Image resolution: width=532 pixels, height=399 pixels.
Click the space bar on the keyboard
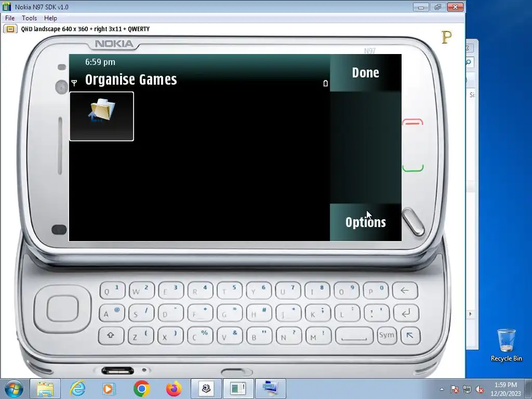354,336
